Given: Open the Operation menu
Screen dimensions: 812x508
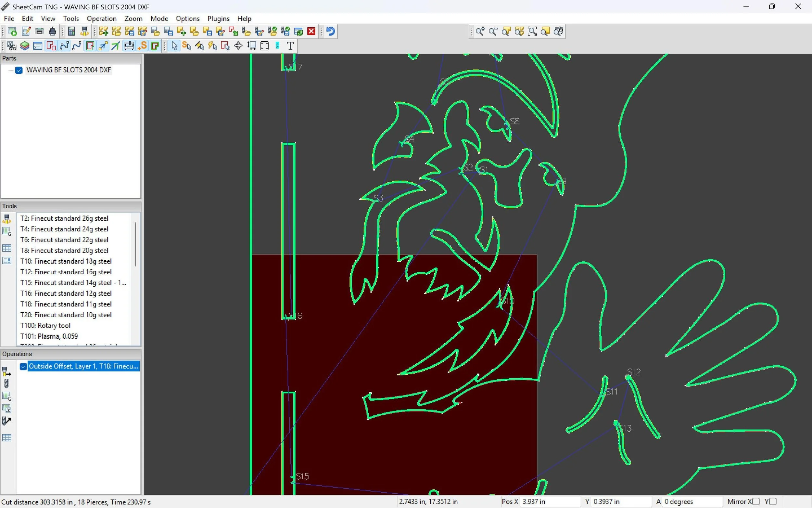Looking at the screenshot, I should tap(101, 19).
